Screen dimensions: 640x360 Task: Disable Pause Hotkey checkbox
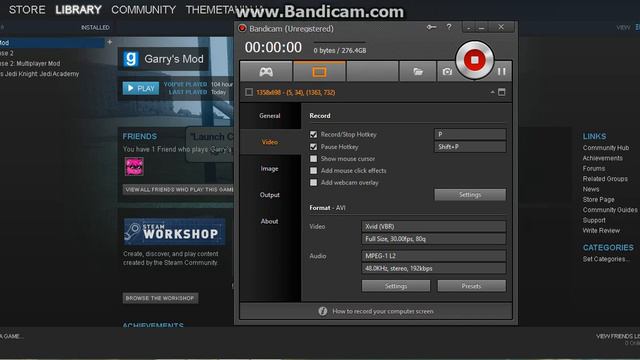coord(313,147)
